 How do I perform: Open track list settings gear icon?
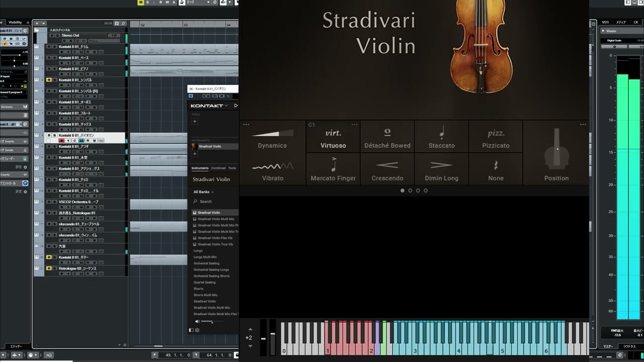pos(125,345)
